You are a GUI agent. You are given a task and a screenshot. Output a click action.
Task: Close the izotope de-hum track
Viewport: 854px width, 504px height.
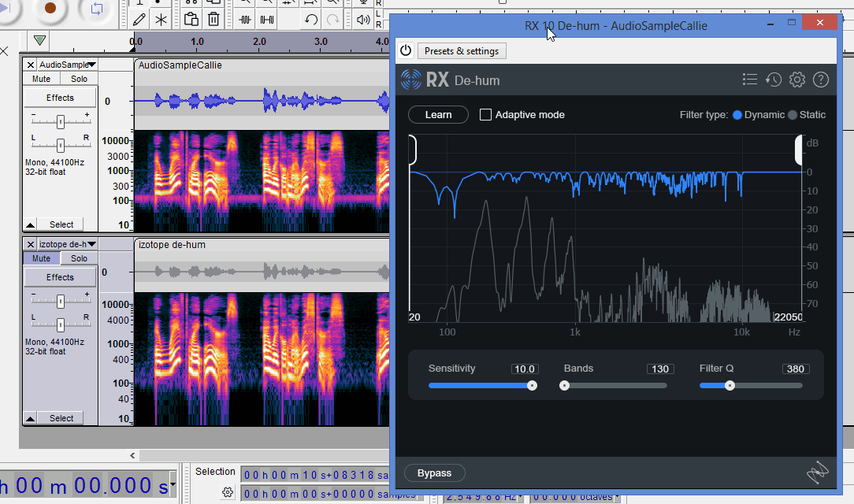(x=31, y=244)
